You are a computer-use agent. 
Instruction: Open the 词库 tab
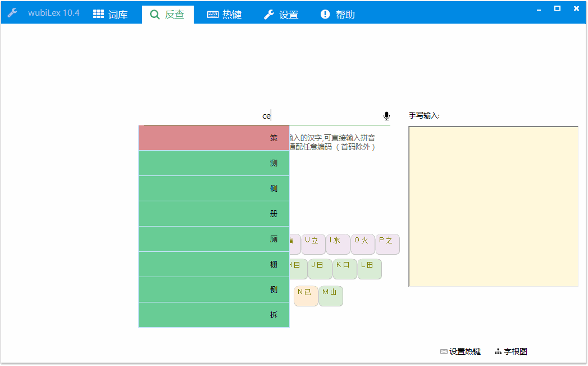tap(111, 15)
